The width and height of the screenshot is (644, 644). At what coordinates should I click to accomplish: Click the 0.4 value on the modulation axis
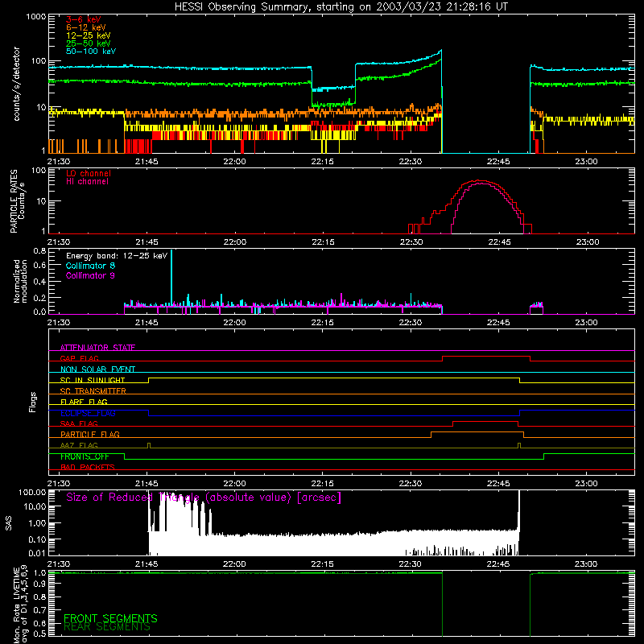39,282
